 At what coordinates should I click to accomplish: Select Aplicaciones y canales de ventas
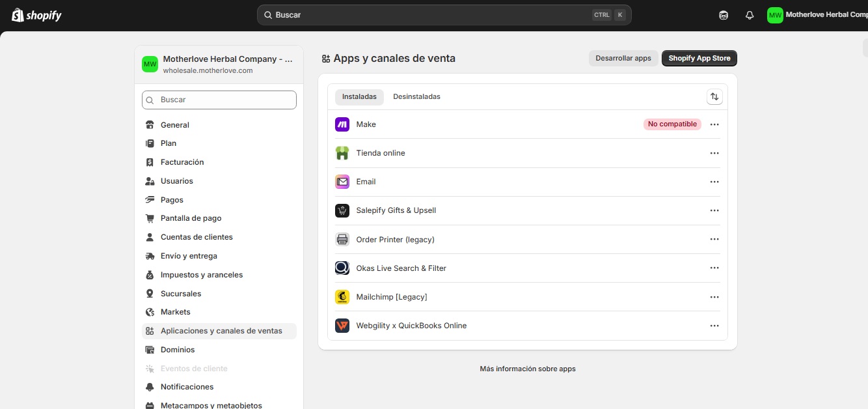point(219,331)
